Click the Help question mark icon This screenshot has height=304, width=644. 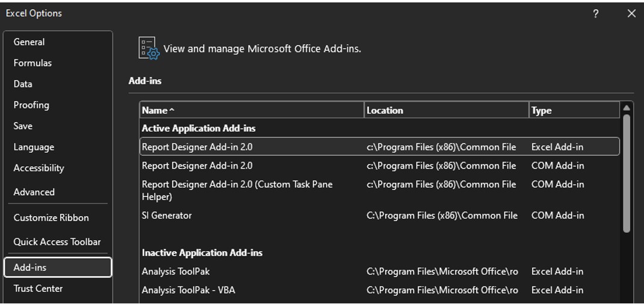click(595, 14)
